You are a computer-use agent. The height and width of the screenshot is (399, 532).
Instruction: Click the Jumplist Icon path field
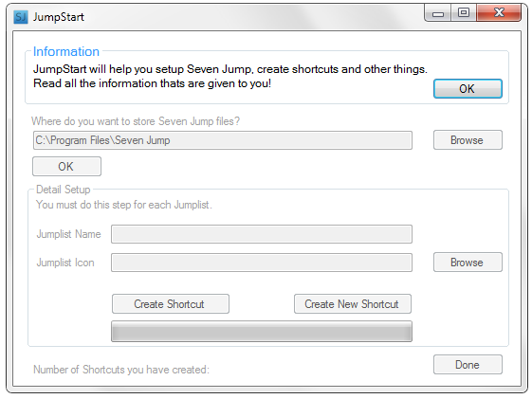click(x=262, y=263)
